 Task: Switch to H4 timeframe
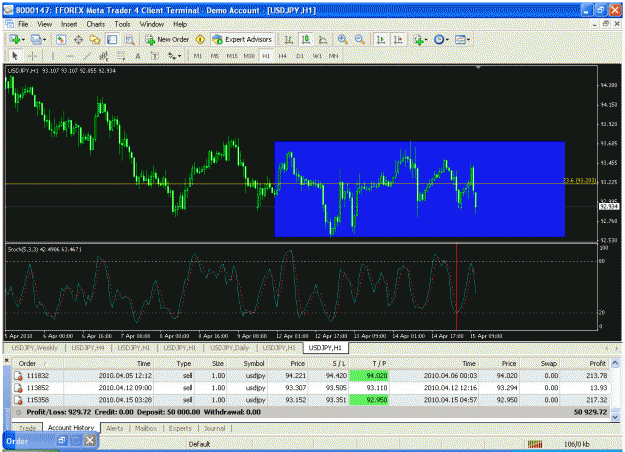(x=283, y=56)
